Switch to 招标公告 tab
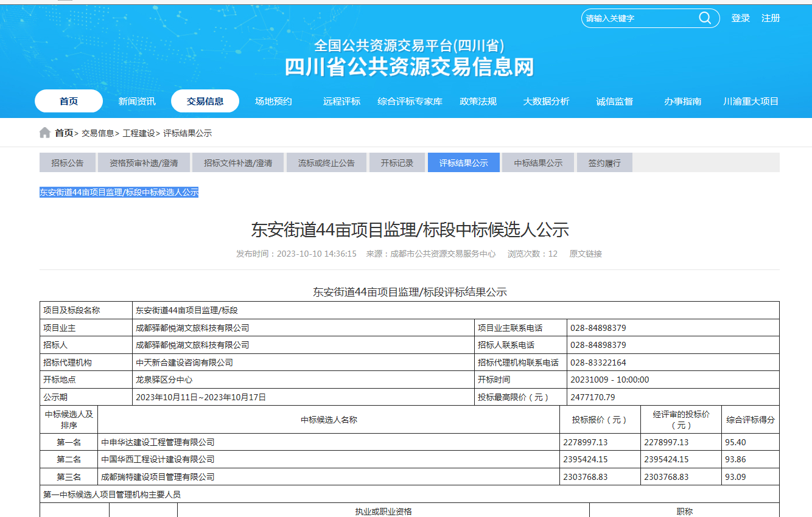812x517 pixels. click(x=68, y=163)
